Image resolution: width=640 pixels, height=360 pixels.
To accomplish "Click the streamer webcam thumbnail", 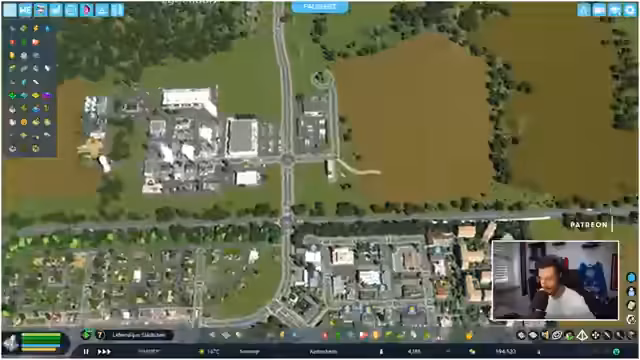I will point(555,280).
